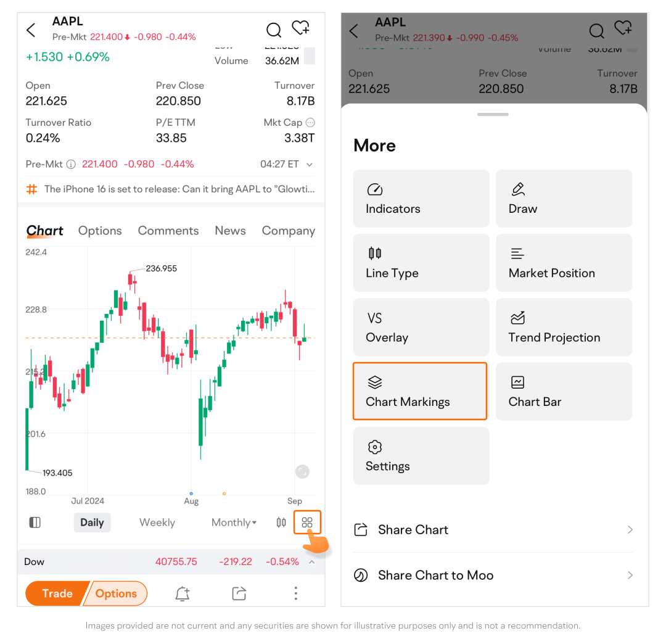Select the Daily timeframe

pos(92,523)
